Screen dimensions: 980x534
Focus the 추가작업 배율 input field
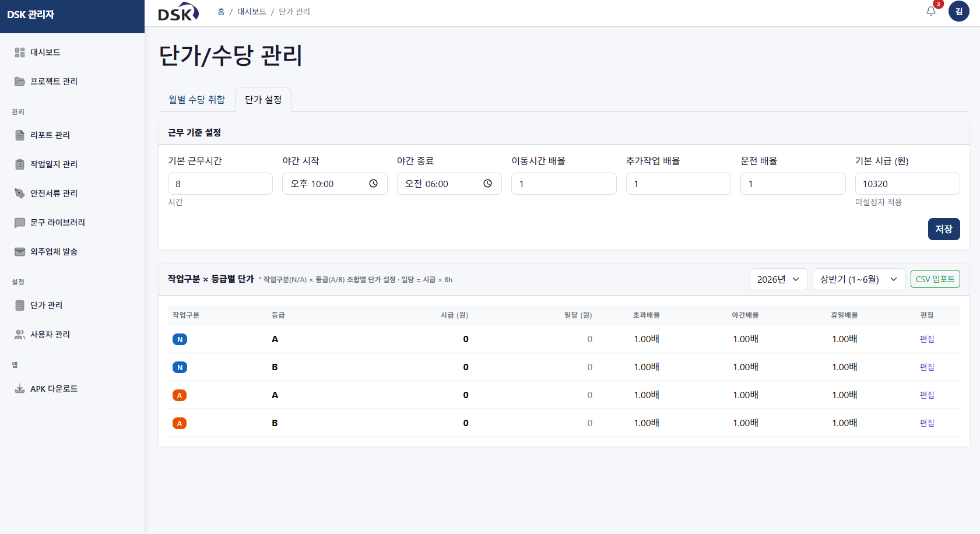pos(679,184)
